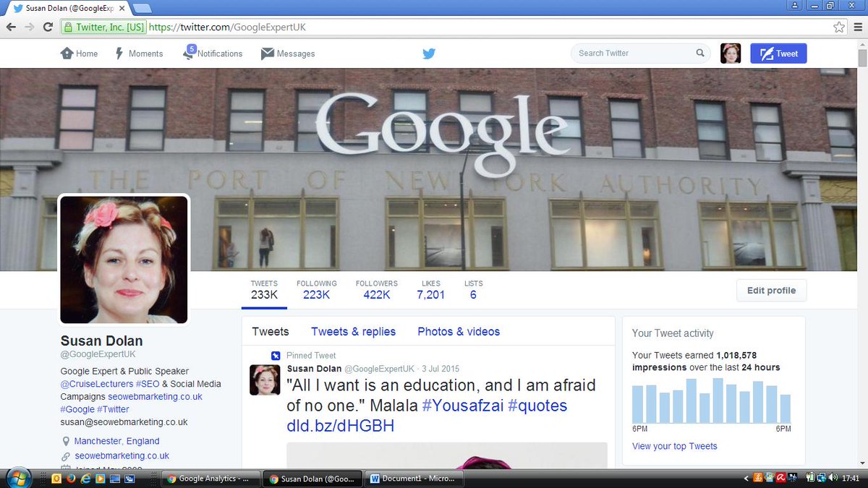Screen dimensions: 868x488
Task: Click the location pin beside Manchester, England
Action: [x=66, y=441]
